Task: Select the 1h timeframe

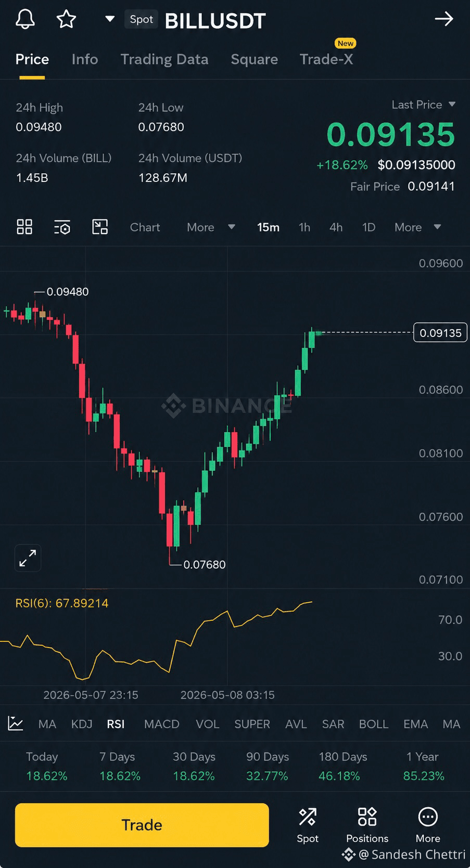Action: coord(304,227)
